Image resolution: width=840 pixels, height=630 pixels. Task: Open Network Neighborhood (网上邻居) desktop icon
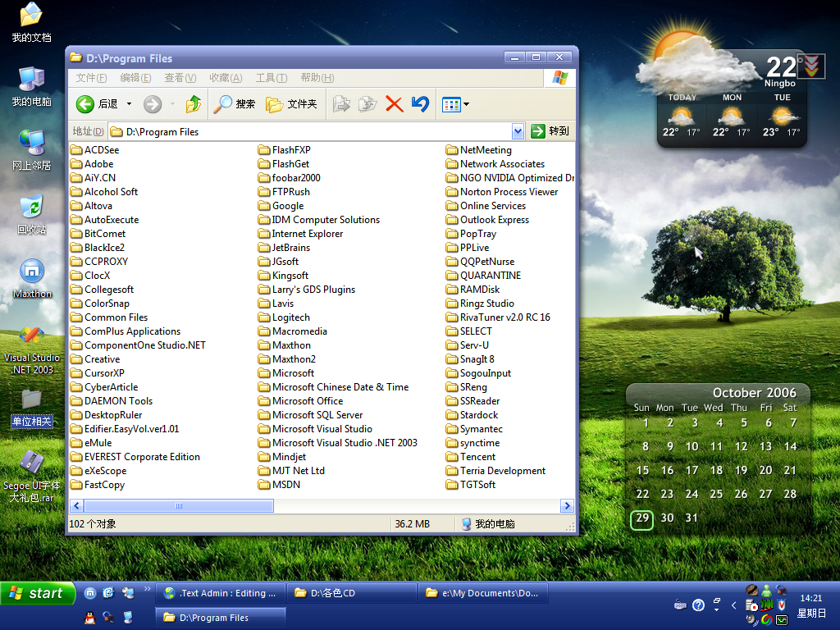tap(32, 151)
